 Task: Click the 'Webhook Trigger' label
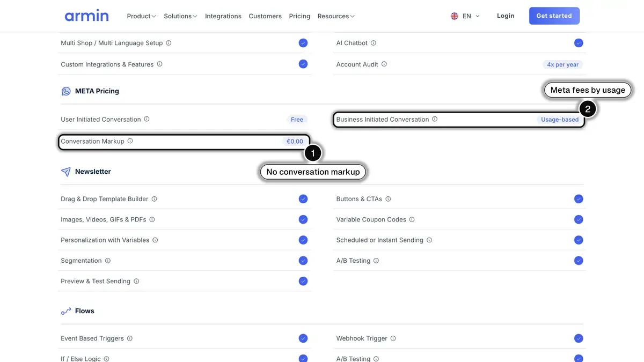click(362, 338)
